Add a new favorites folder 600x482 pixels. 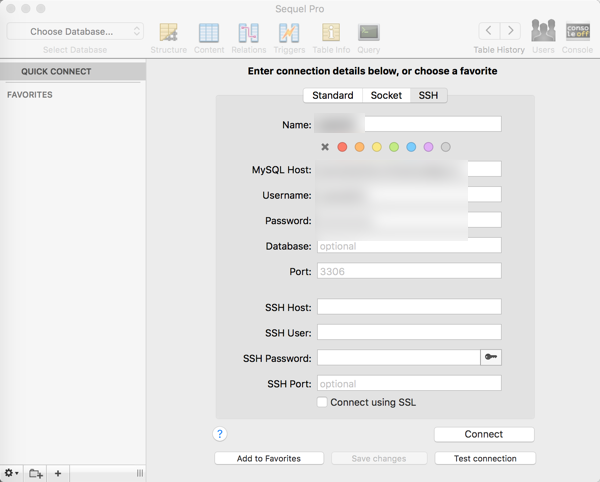click(36, 473)
